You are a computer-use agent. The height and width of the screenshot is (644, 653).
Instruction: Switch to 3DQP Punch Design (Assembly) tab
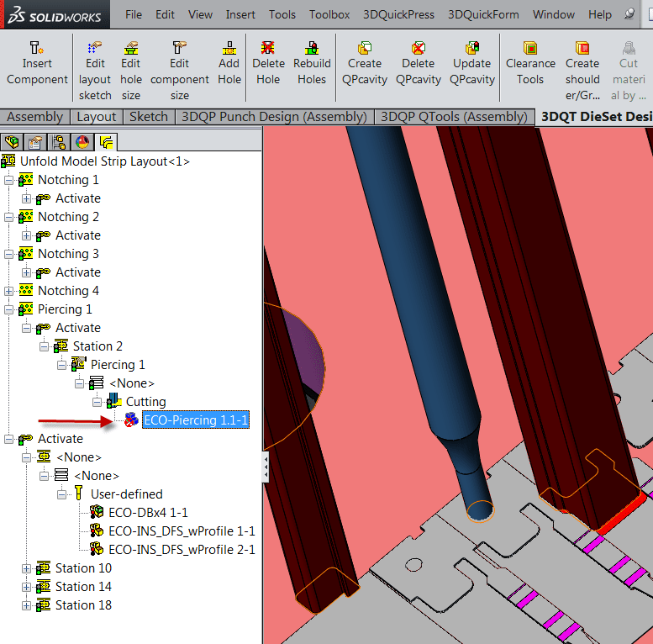pyautogui.click(x=274, y=117)
